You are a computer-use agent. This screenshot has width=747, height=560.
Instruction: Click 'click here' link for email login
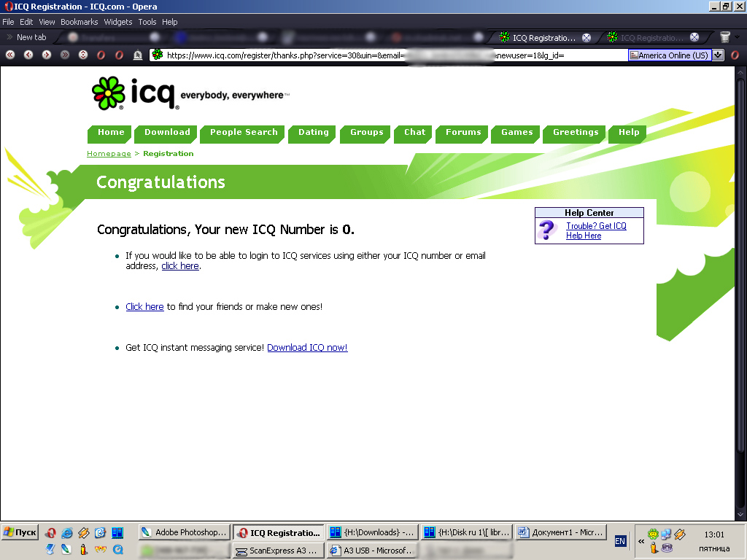180,265
